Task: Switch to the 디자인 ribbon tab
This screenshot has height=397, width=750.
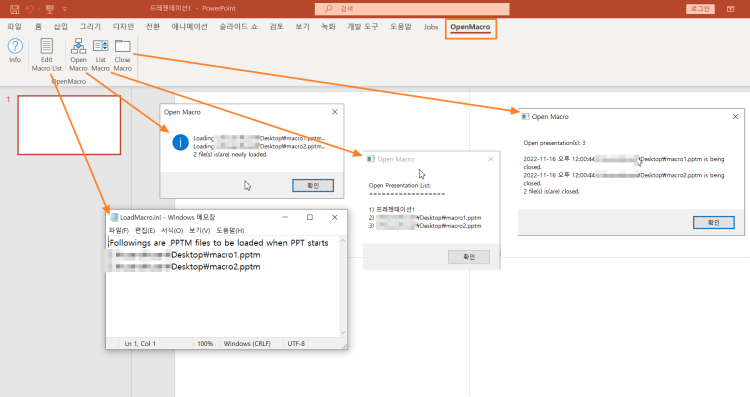Action: [123, 27]
